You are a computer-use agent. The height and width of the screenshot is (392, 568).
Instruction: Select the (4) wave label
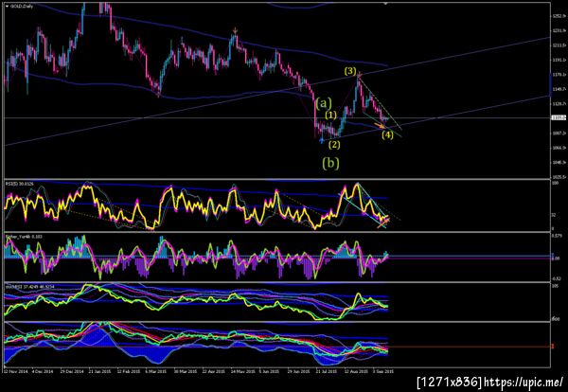click(x=387, y=135)
